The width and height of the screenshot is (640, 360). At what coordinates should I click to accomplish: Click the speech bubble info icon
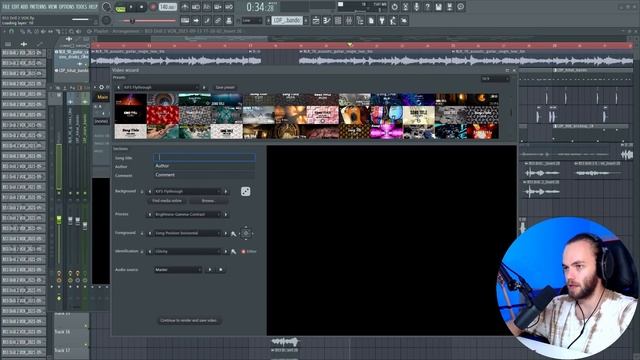click(x=460, y=7)
